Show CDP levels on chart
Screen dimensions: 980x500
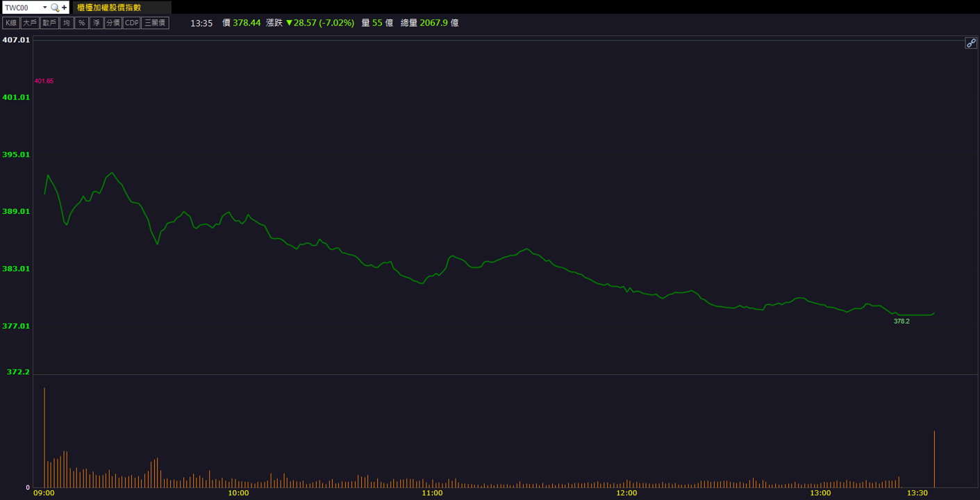[x=131, y=23]
